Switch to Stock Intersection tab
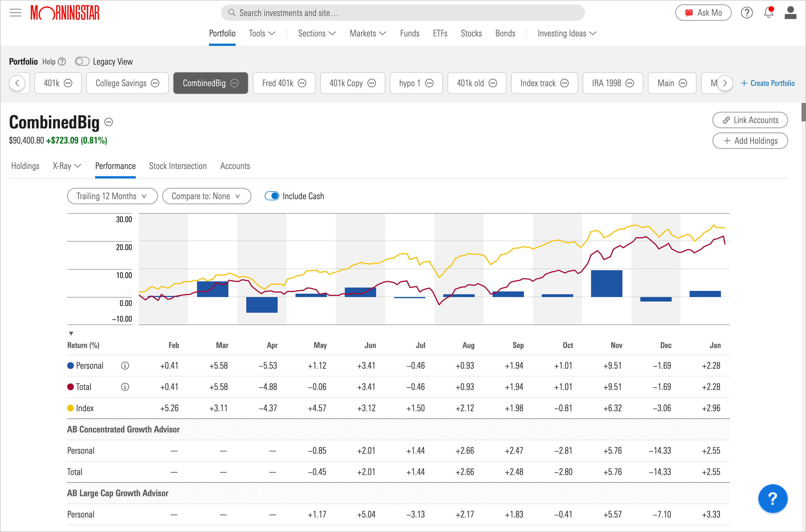The image size is (806, 532). click(x=178, y=166)
